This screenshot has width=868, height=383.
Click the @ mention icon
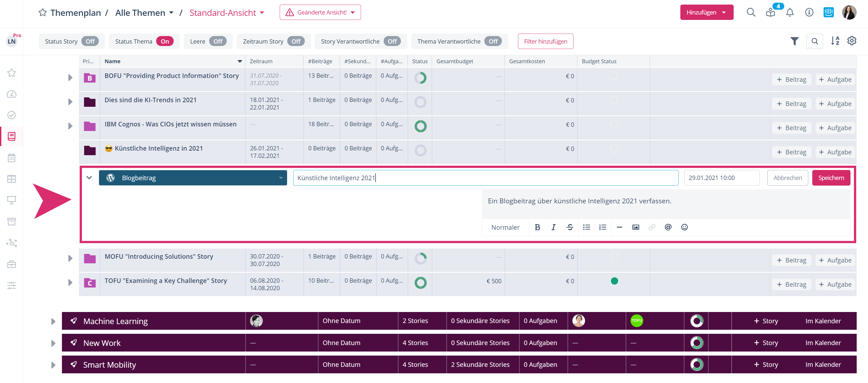[668, 227]
